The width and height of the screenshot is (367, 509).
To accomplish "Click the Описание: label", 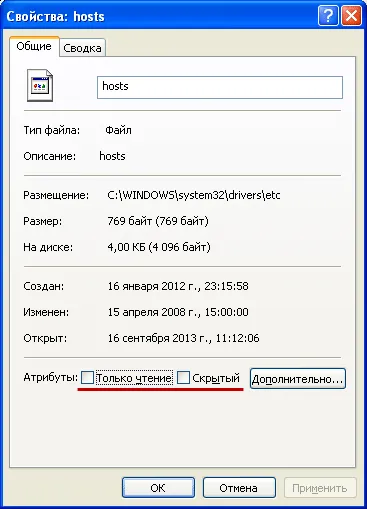I will [50, 156].
